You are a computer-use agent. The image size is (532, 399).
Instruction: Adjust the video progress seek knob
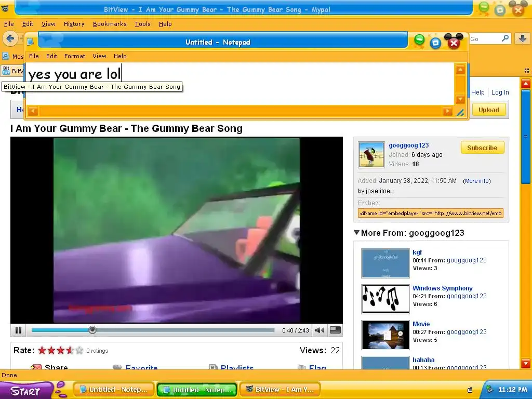92,330
